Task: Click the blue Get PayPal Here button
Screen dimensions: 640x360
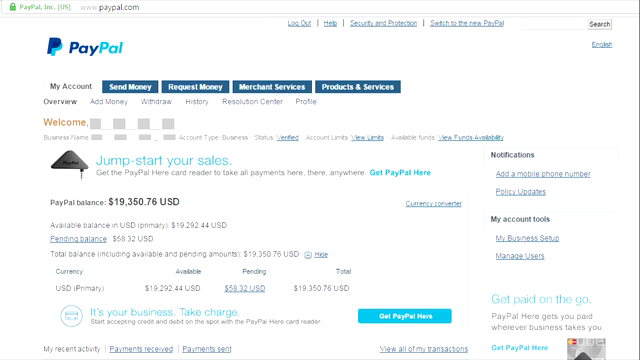Action: pyautogui.click(x=404, y=316)
